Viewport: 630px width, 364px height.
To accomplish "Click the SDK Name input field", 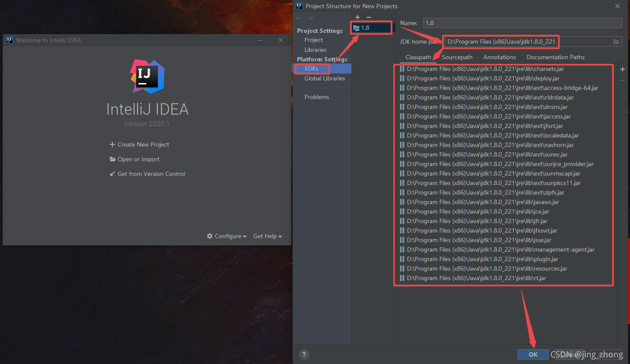I will pos(522,23).
